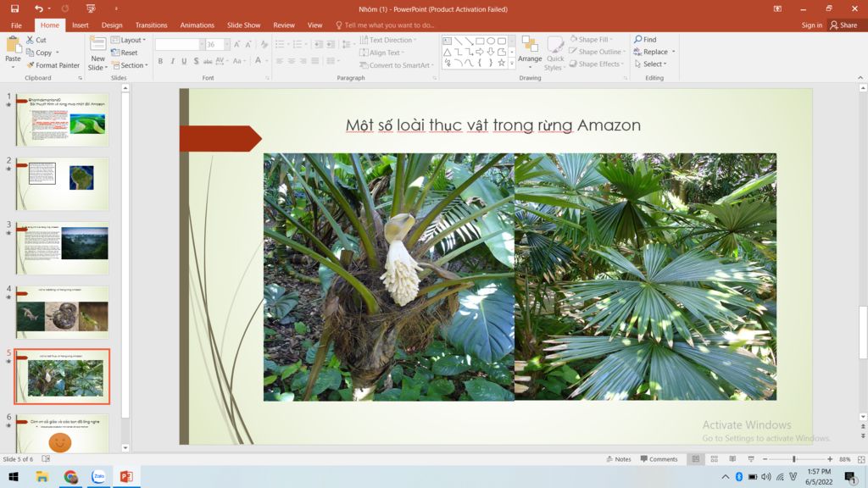Select the text box shape

[448, 41]
